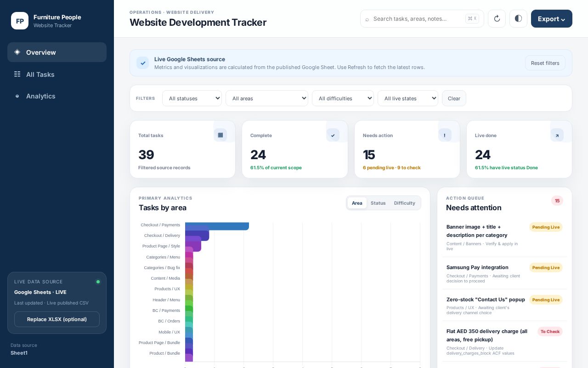Click the exclamation icon on Needs action card
The width and height of the screenshot is (588, 368).
click(x=445, y=135)
